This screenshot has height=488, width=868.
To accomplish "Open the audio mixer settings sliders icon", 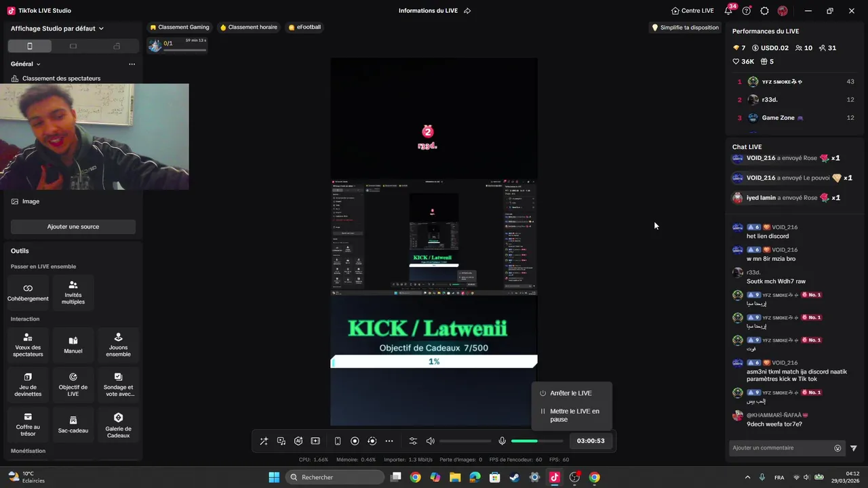I will pyautogui.click(x=413, y=441).
